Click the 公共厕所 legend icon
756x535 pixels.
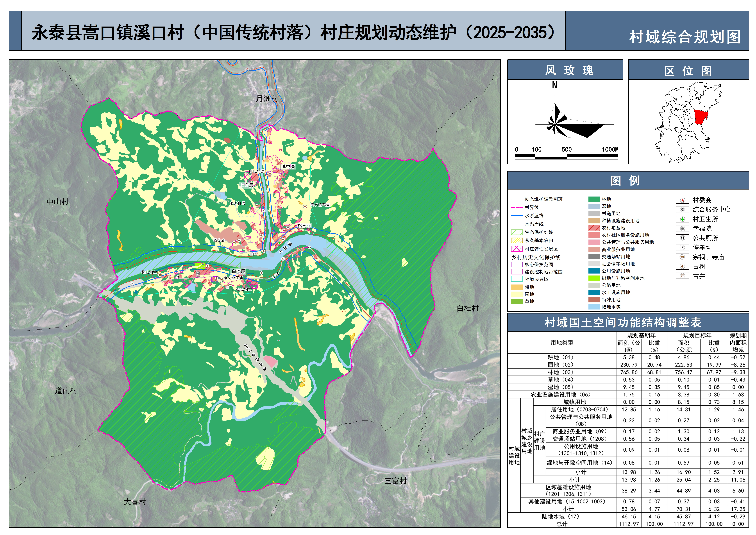pyautogui.click(x=682, y=238)
